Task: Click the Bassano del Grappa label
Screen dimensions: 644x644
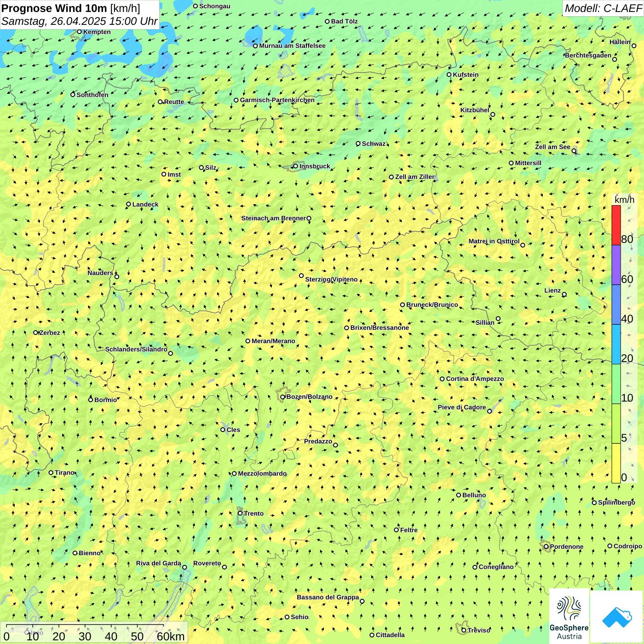Action: coord(328,597)
